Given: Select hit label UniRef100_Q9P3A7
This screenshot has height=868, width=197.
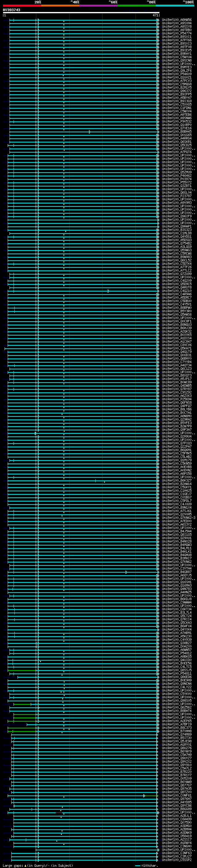Looking at the screenshot, I should coord(177,430).
